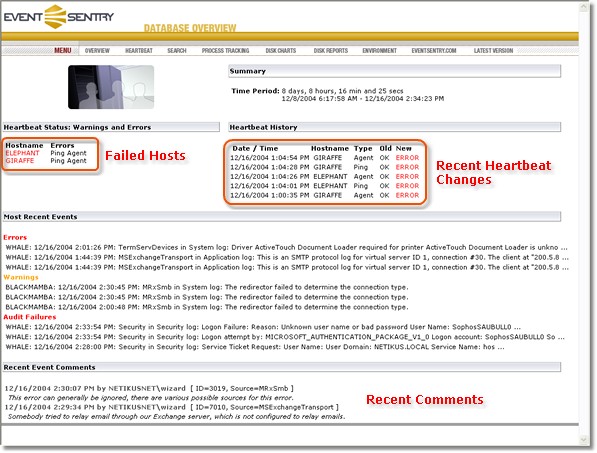Viewport: 597px width, 453px height.
Task: Select WHALE 2:01:26 PM TermServDevices error event
Action: [287, 247]
